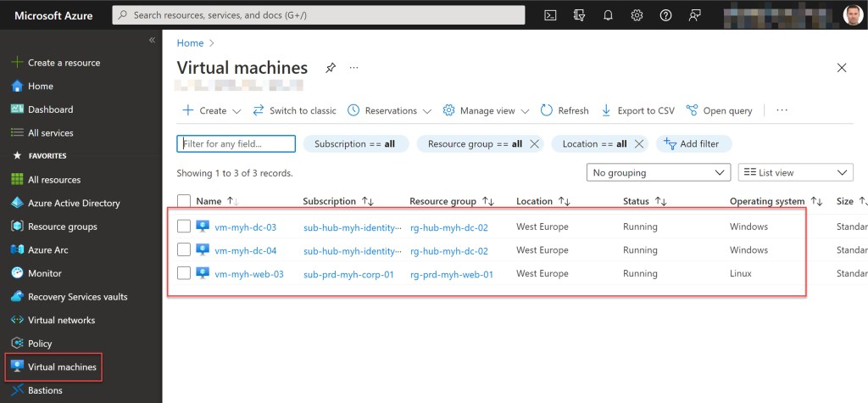Screen dimensions: 868x403
Task: Collapse the left sidebar menu
Action: click(152, 40)
